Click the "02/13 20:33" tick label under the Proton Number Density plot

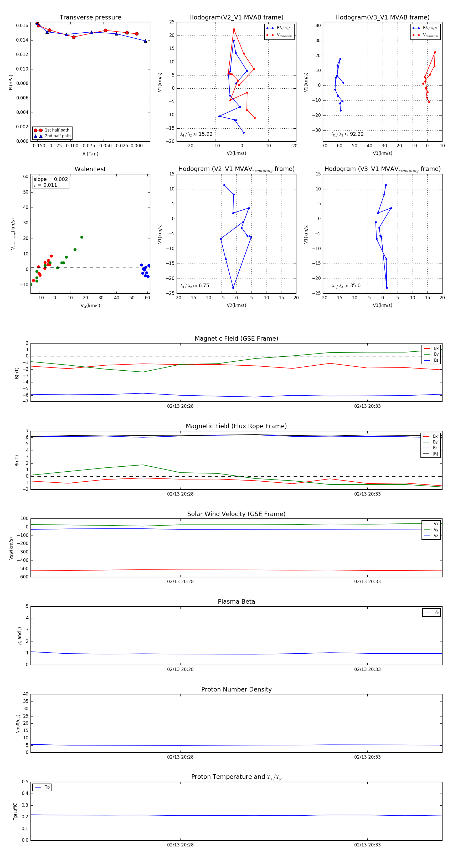coord(367,757)
